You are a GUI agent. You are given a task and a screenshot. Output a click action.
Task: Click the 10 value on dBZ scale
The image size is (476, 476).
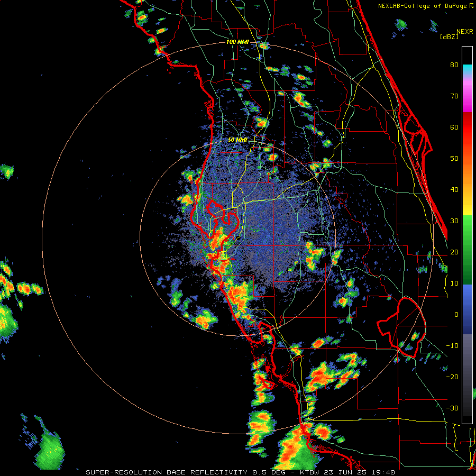pos(454,283)
